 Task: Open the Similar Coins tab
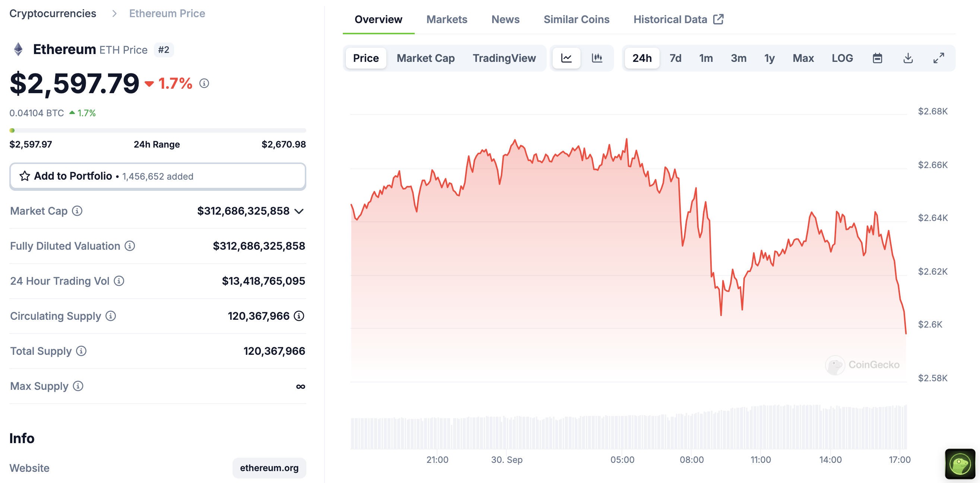[576, 19]
